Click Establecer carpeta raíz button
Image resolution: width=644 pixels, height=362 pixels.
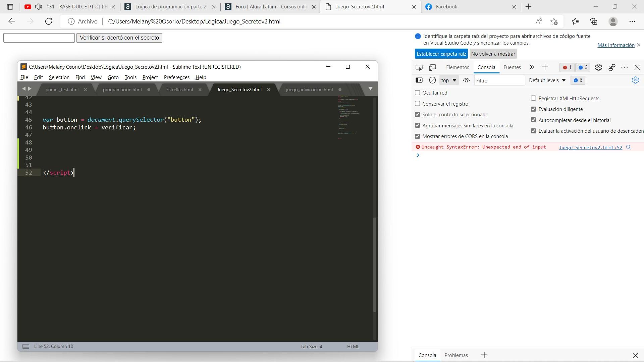441,54
